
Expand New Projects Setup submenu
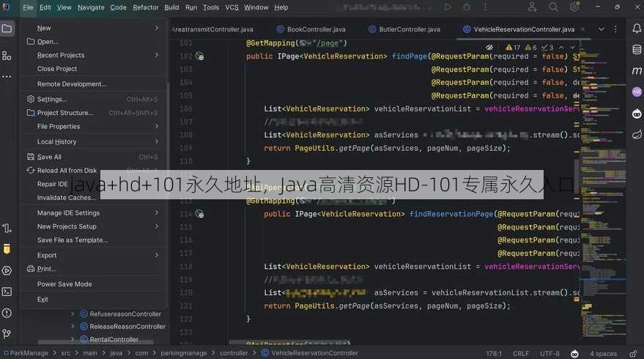(x=157, y=226)
